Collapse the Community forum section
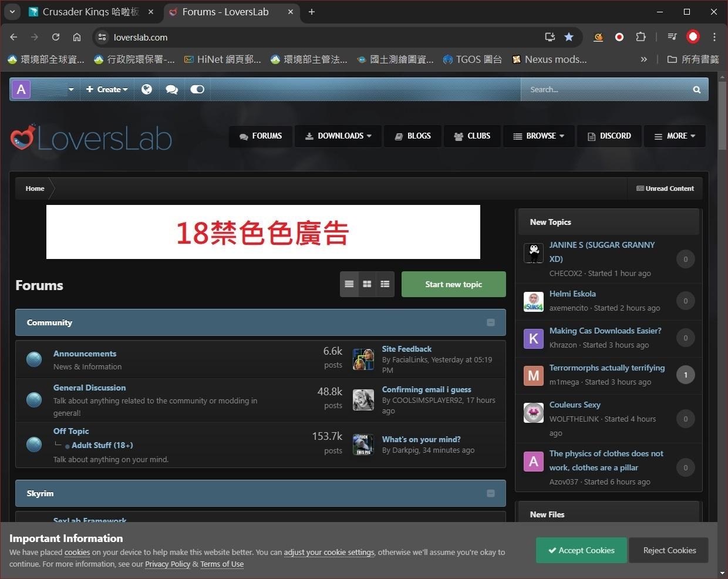Viewport: 728px width, 579px height. [x=491, y=322]
